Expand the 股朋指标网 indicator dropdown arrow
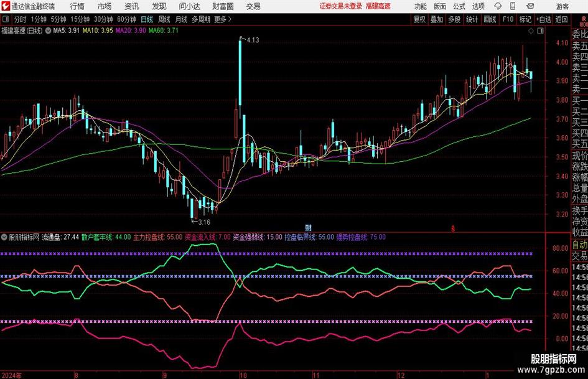The width and height of the screenshot is (588, 379). click(x=4, y=237)
